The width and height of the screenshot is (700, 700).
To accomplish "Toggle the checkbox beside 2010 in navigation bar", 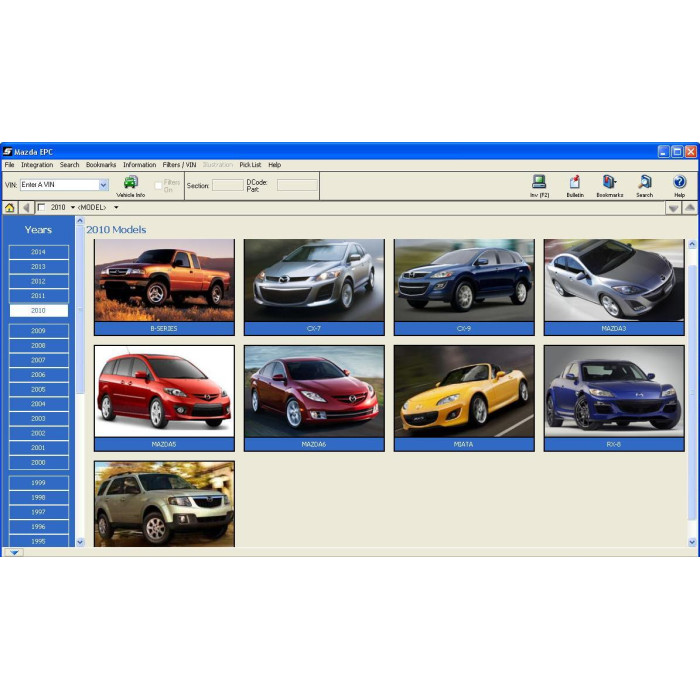I will pyautogui.click(x=42, y=207).
